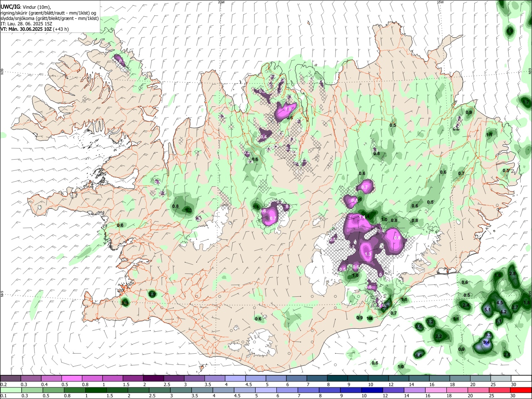The image size is (532, 399).
Task: Select the 2.8 value near the right edge
Action: click(x=512, y=273)
